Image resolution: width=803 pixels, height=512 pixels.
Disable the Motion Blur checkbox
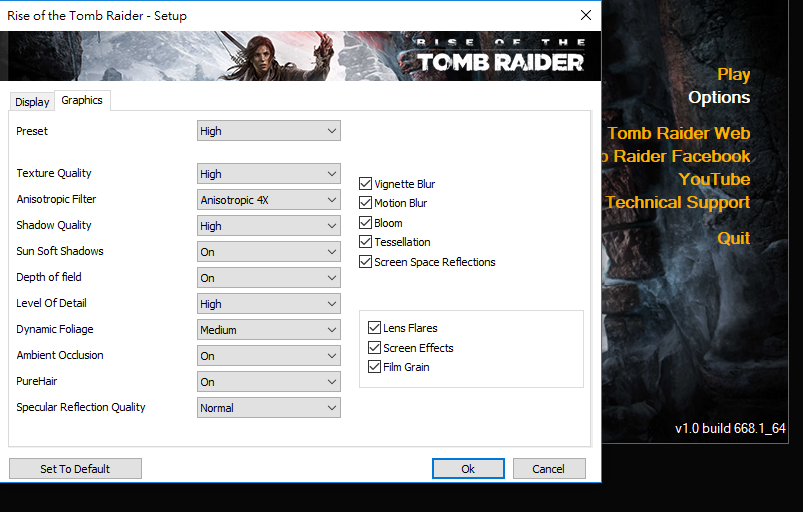click(x=365, y=203)
